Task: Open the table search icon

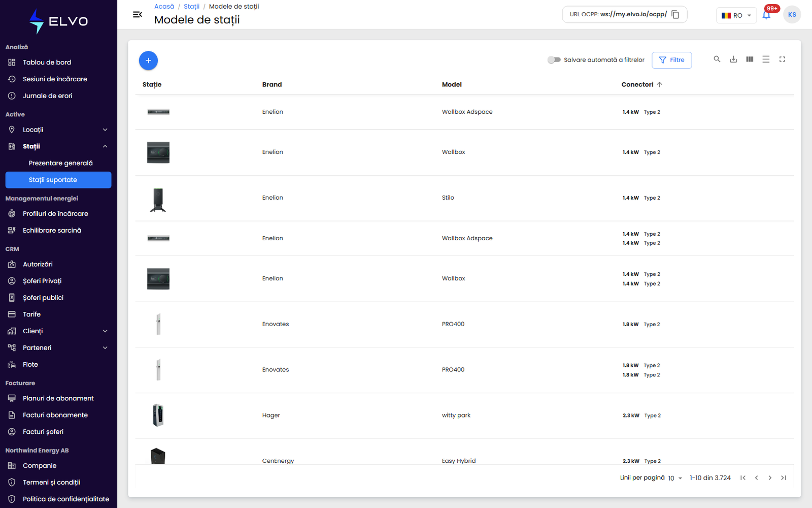Action: [x=717, y=59]
